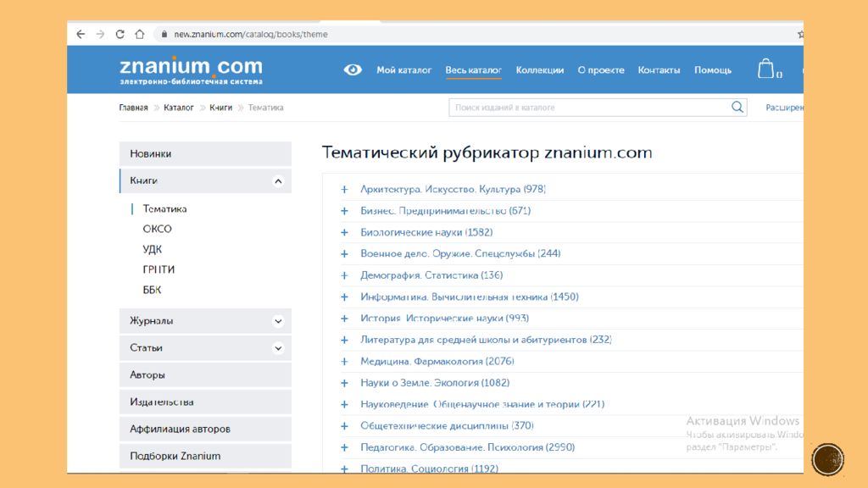Viewport: 868px width, 488px height.
Task: Open Биологические науки (1582) category link
Action: pos(426,232)
